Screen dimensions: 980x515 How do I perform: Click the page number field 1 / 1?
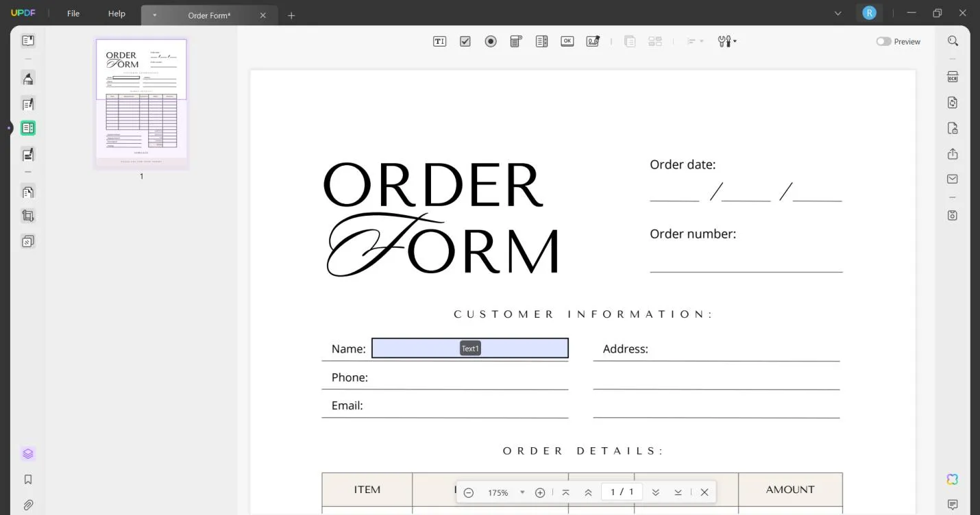coord(622,492)
